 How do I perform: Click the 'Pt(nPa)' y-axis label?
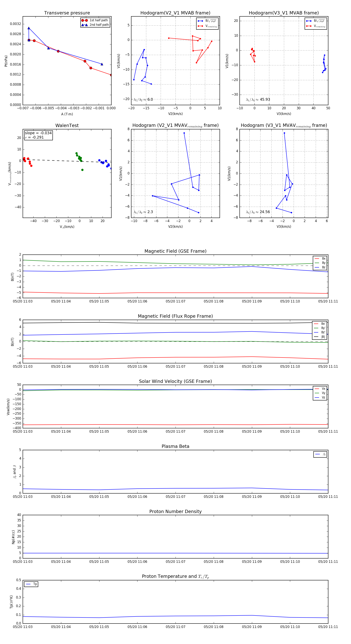tap(6, 61)
